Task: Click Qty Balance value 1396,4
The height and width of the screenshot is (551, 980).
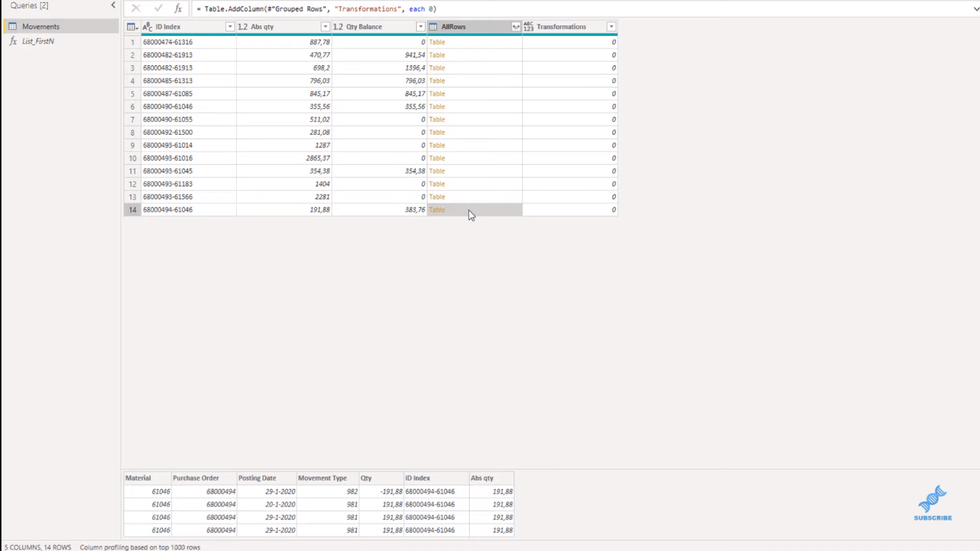Action: (x=380, y=68)
